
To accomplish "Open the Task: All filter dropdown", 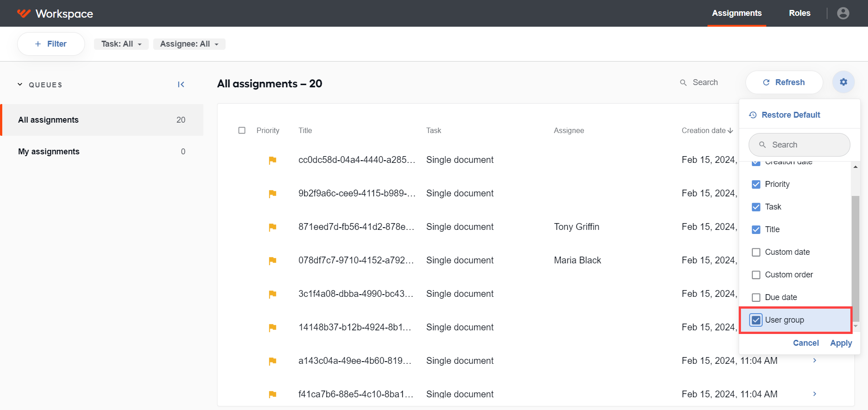I will [x=121, y=44].
